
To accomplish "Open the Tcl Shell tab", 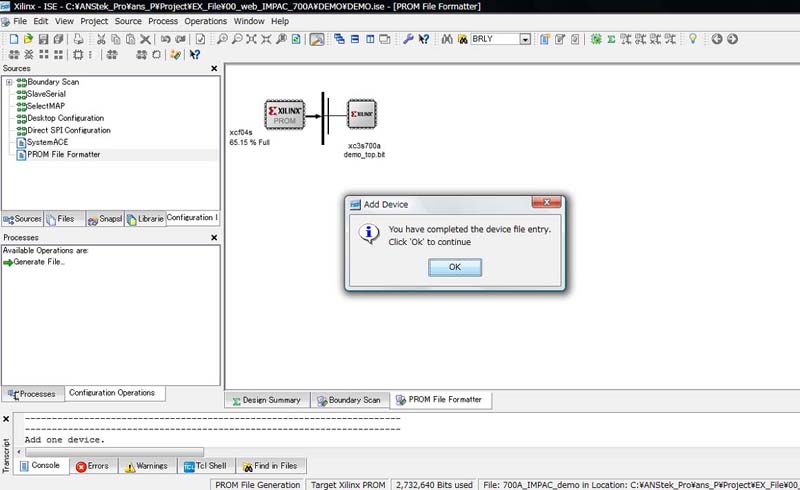I will click(x=206, y=466).
